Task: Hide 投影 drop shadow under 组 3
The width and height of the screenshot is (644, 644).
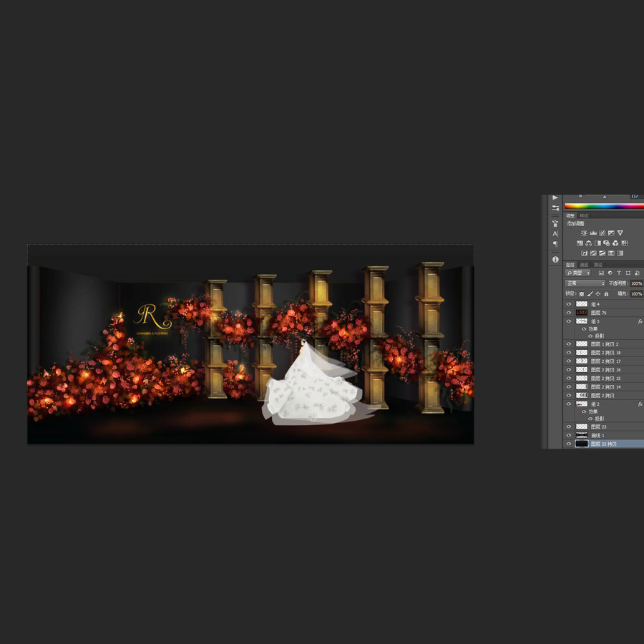Action: [x=590, y=336]
